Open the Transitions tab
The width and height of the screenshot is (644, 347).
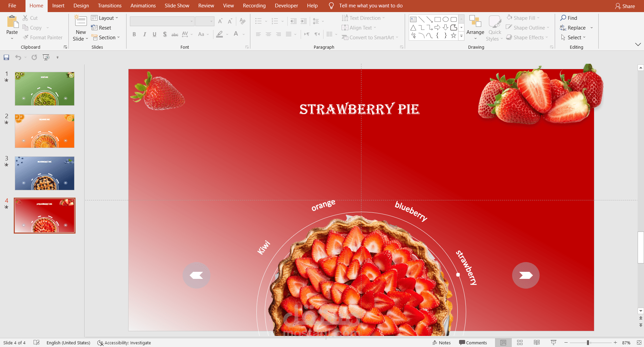pos(110,6)
